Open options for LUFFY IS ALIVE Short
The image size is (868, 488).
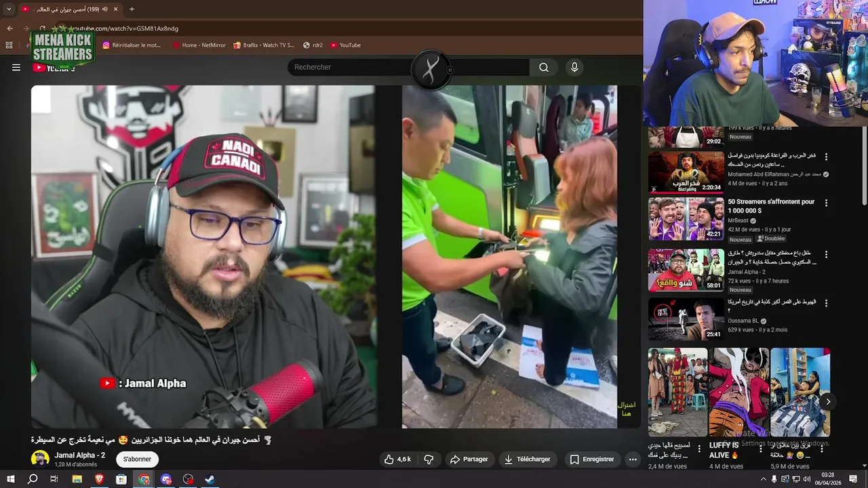pos(760,448)
